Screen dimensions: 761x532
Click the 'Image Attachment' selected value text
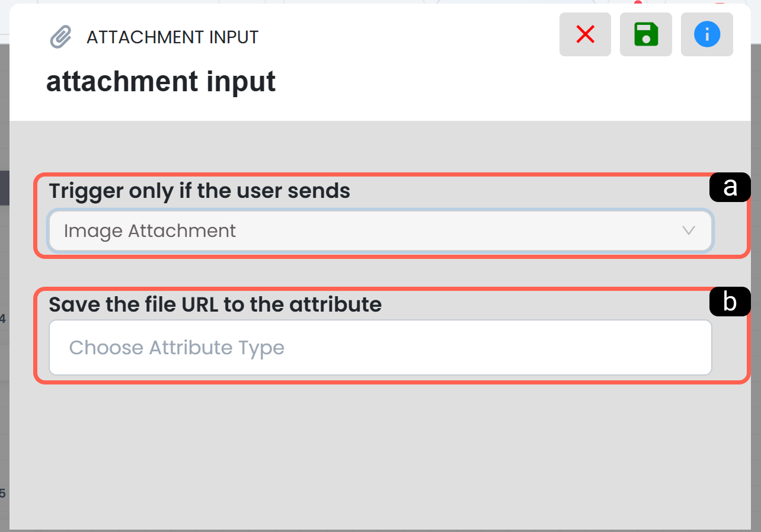click(150, 230)
